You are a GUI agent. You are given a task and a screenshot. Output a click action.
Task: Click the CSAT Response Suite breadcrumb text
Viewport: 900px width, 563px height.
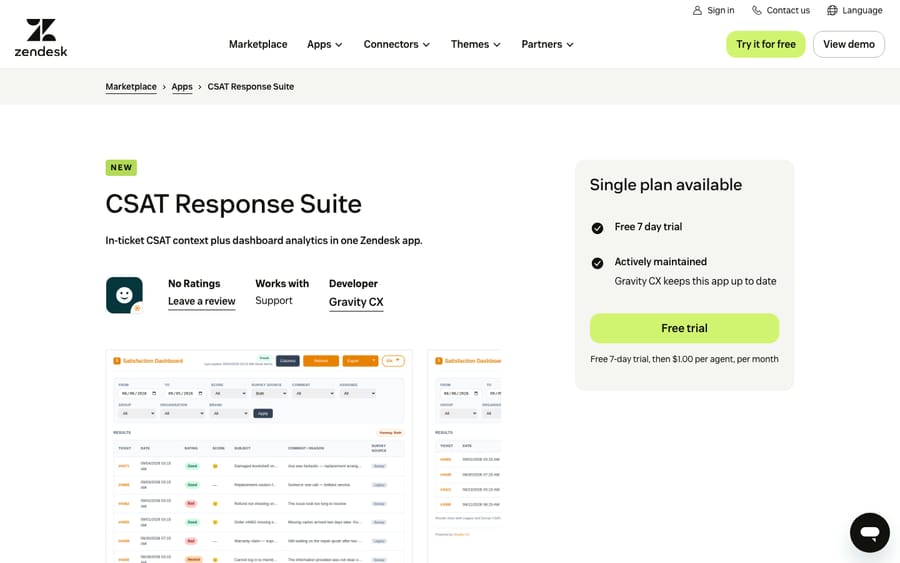[x=251, y=87]
